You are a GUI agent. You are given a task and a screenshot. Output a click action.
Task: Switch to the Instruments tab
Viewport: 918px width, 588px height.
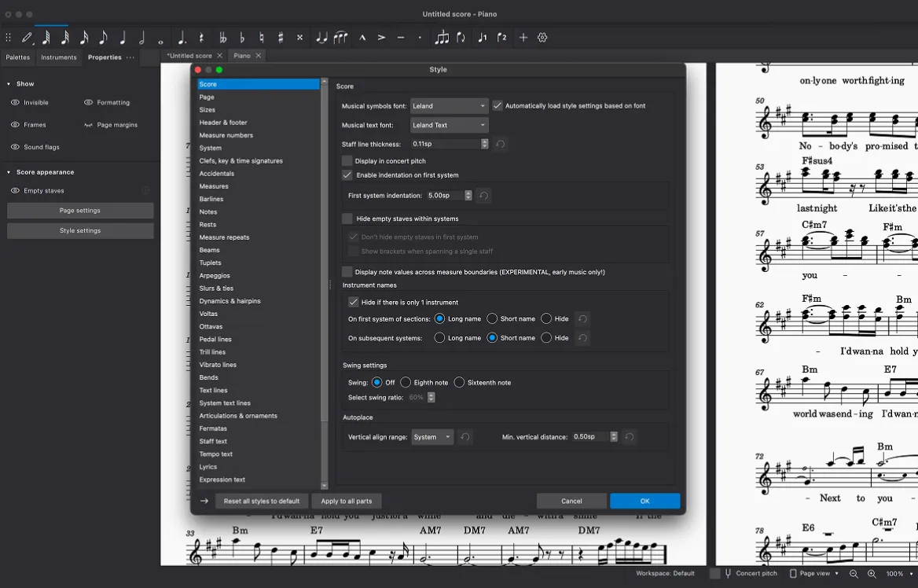tap(58, 57)
